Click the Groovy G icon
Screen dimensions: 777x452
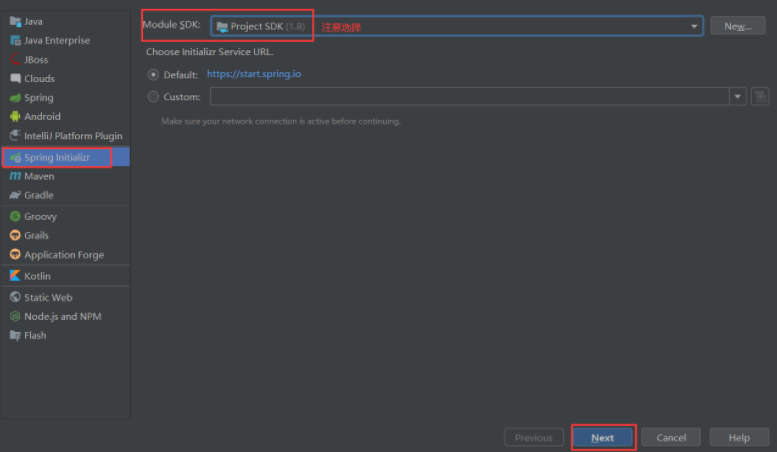point(15,217)
